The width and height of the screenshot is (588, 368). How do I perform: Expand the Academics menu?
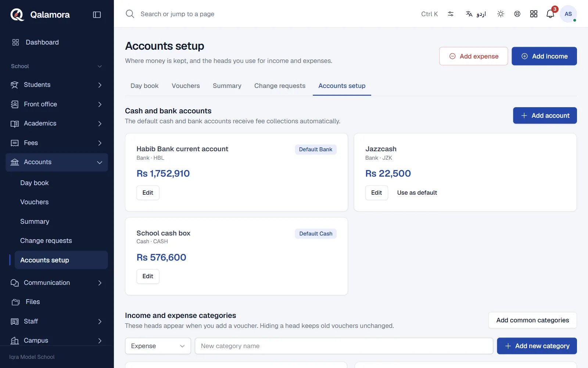click(x=57, y=124)
